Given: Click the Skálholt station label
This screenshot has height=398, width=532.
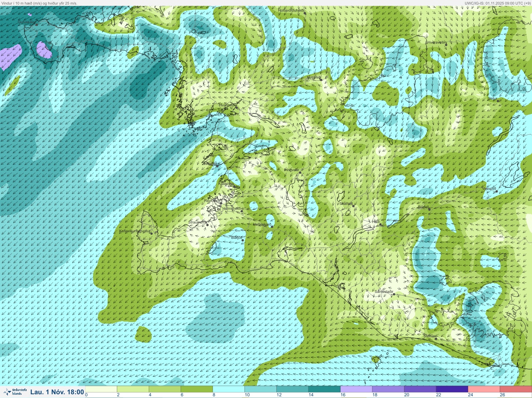Looking at the screenshot, I should [x=346, y=204].
